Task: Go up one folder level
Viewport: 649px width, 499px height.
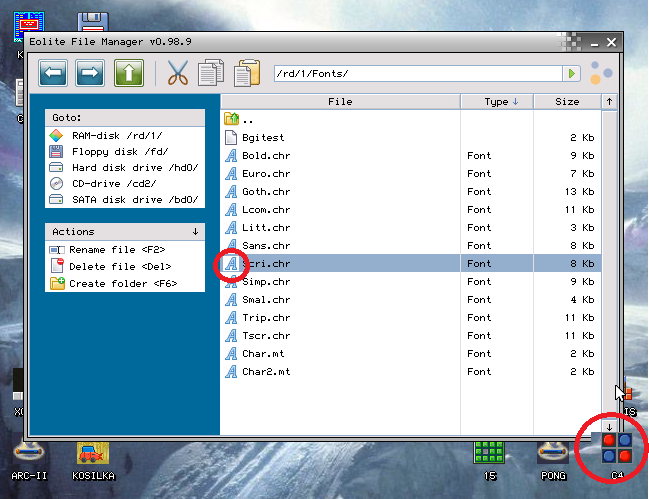Action: coord(128,73)
